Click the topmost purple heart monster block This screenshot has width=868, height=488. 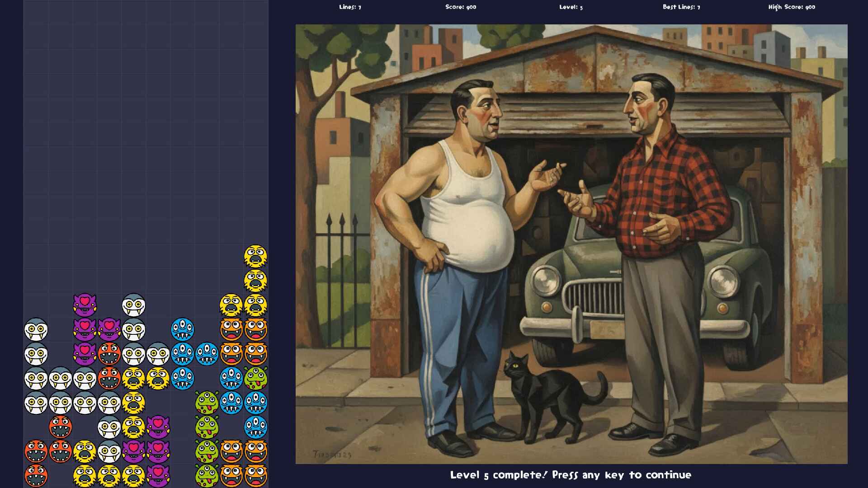click(x=85, y=305)
